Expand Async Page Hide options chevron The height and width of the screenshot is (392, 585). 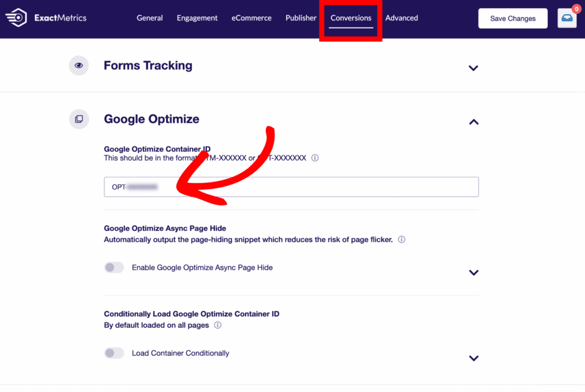click(x=474, y=273)
